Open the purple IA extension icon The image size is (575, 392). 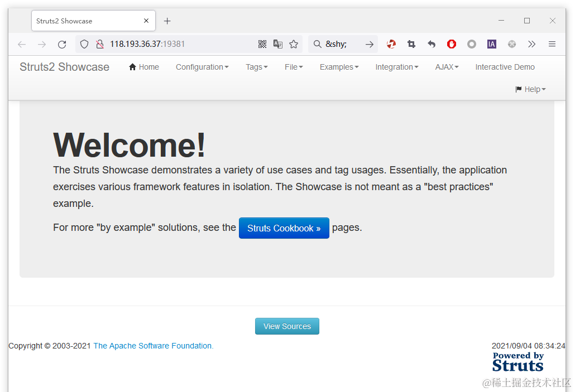[x=492, y=44]
